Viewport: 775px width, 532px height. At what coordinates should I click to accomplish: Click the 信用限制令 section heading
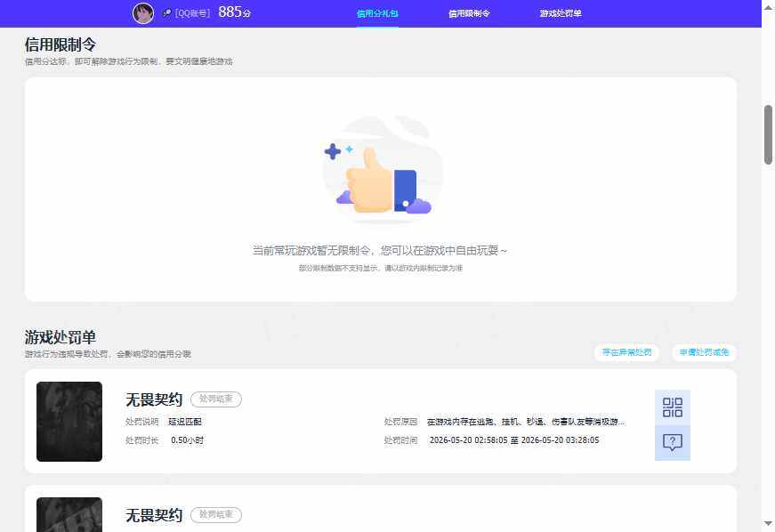point(61,44)
